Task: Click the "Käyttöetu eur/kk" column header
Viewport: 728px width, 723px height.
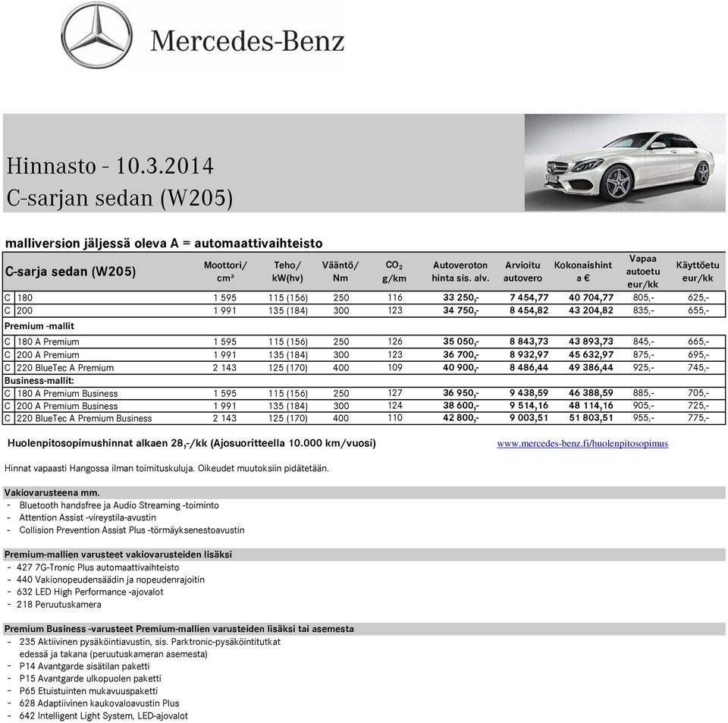Action: [698, 272]
